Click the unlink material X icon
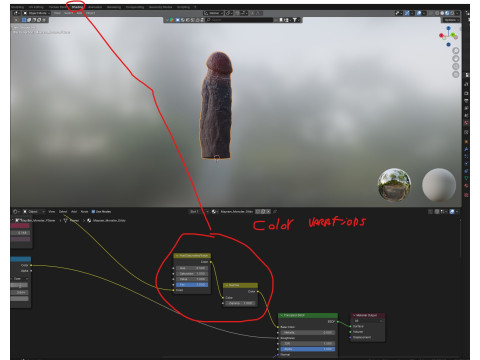This screenshot has height=360, width=480. 268,212
